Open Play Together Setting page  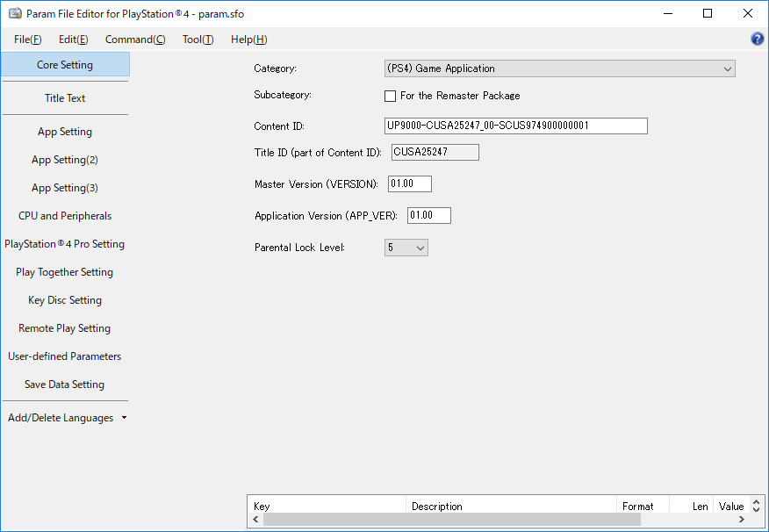click(65, 272)
